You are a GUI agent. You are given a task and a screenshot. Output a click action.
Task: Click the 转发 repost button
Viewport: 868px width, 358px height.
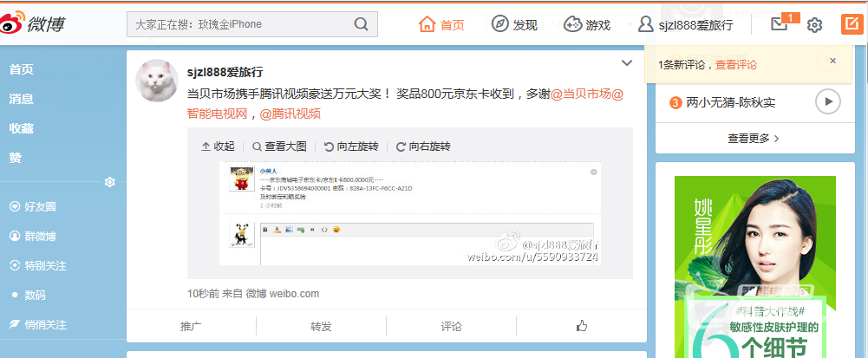pos(321,327)
